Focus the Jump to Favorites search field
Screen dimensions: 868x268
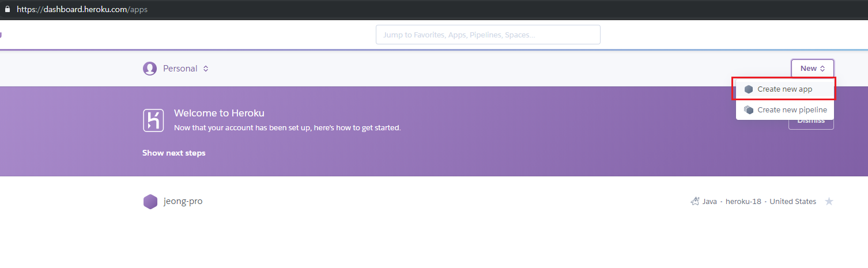(488, 35)
